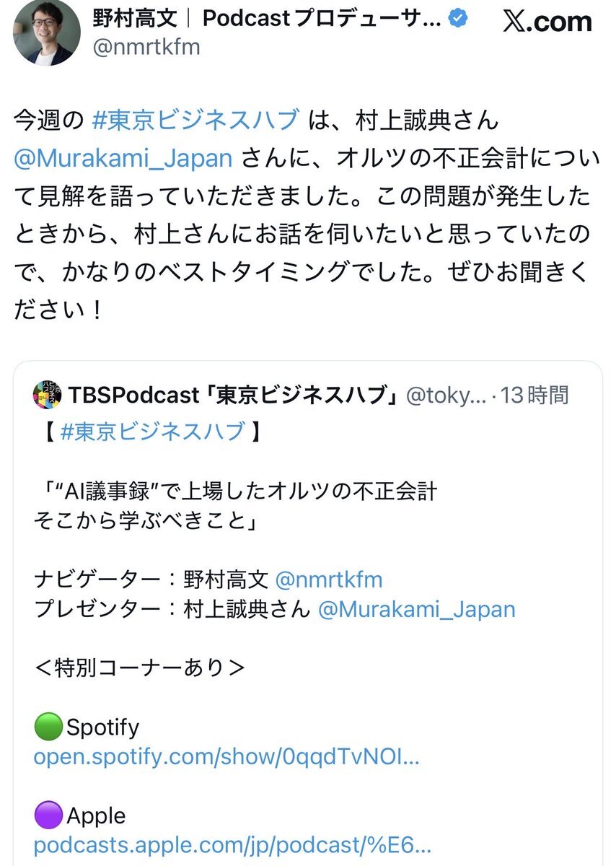Image resolution: width=616 pixels, height=866 pixels.
Task: Open the #東京ビジネスハブ hashtag in the main tweet
Action: pos(196,119)
